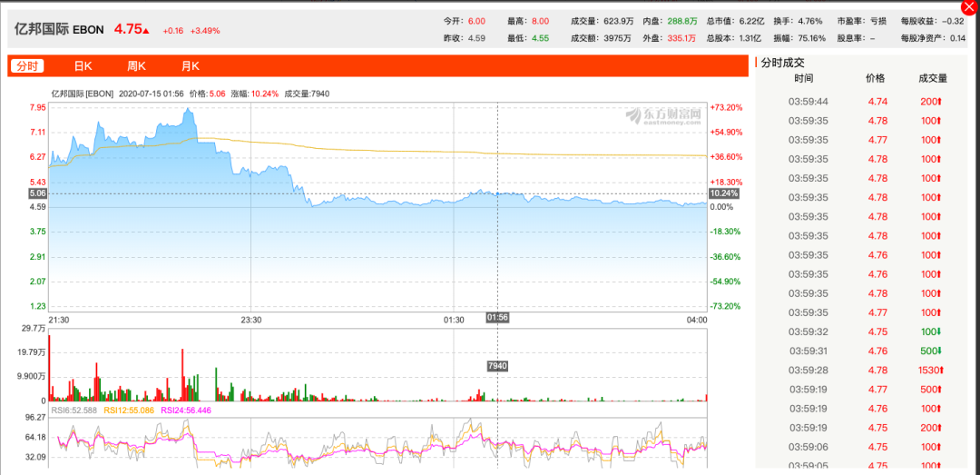Screen dimensions: 980x475
Task: Click the green down arrow beside 500 volume
Action: pos(939,351)
